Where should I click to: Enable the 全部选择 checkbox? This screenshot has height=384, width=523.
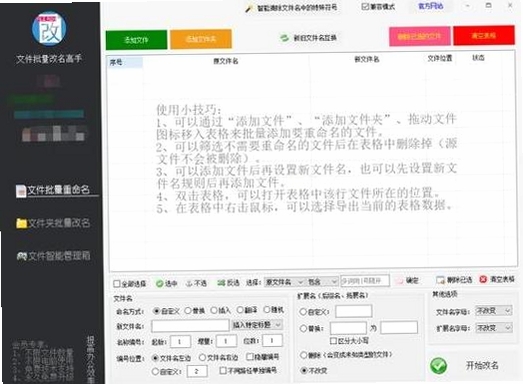coord(117,284)
